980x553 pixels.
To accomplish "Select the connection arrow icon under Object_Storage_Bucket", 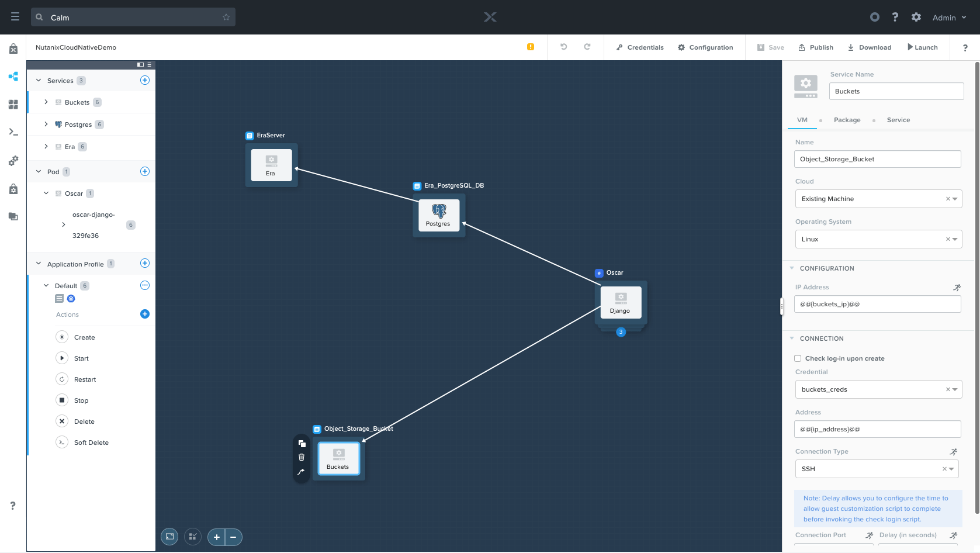I will 302,472.
